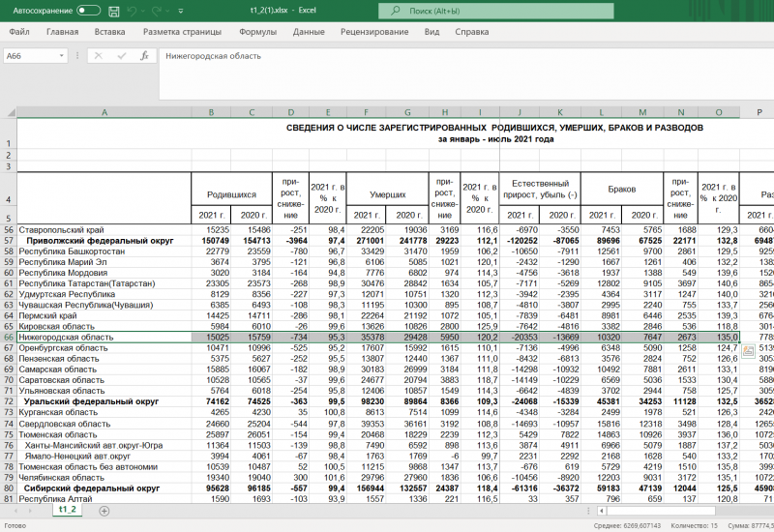Select column A header
The height and width of the screenshot is (532, 774).
(x=104, y=112)
